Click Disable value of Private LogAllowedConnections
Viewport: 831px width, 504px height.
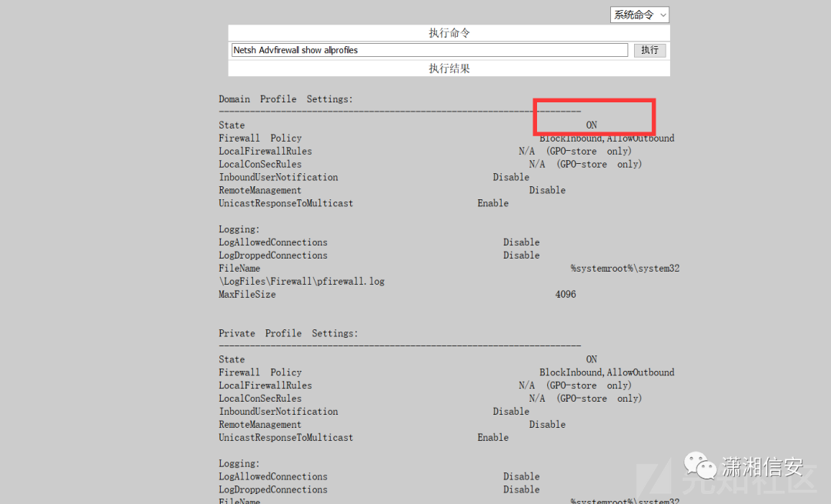(x=522, y=476)
